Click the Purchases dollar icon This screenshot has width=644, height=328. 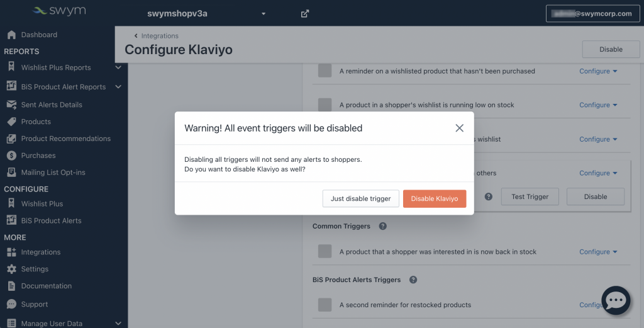pos(11,156)
